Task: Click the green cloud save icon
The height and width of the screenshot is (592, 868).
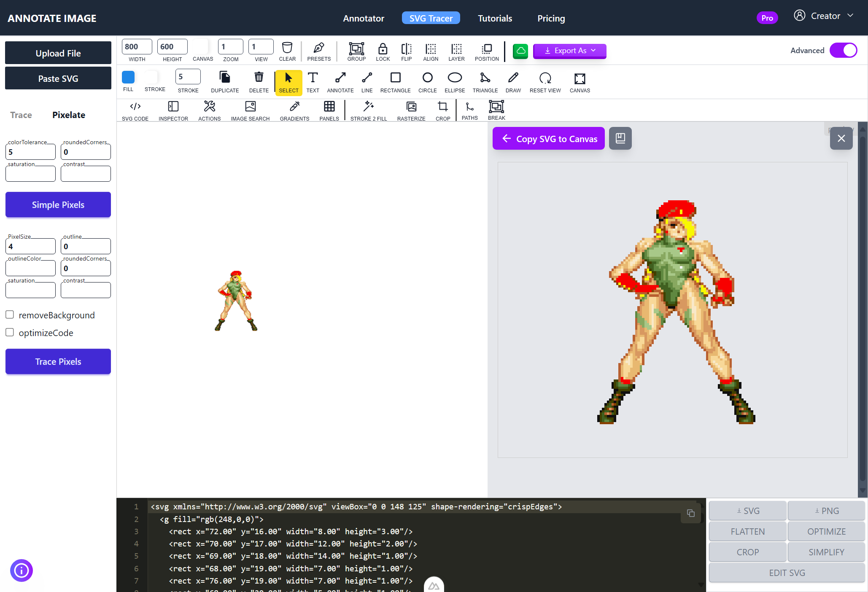Action: coord(520,51)
